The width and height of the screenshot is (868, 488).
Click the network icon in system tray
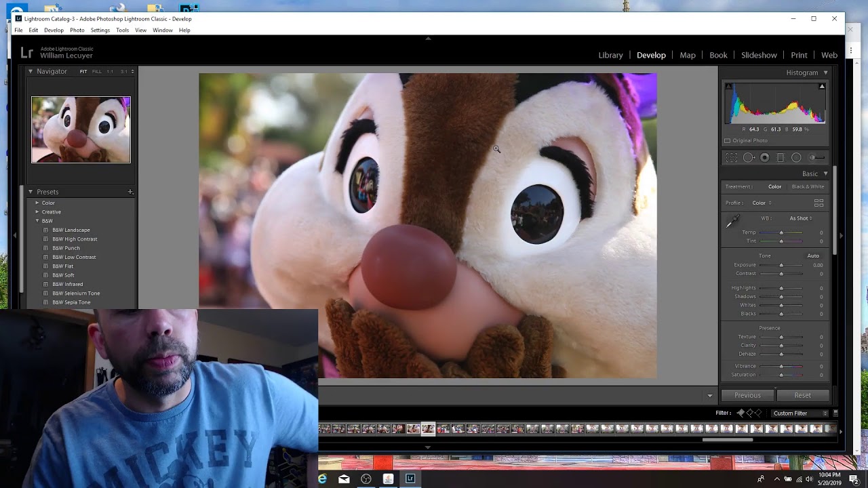[799, 479]
